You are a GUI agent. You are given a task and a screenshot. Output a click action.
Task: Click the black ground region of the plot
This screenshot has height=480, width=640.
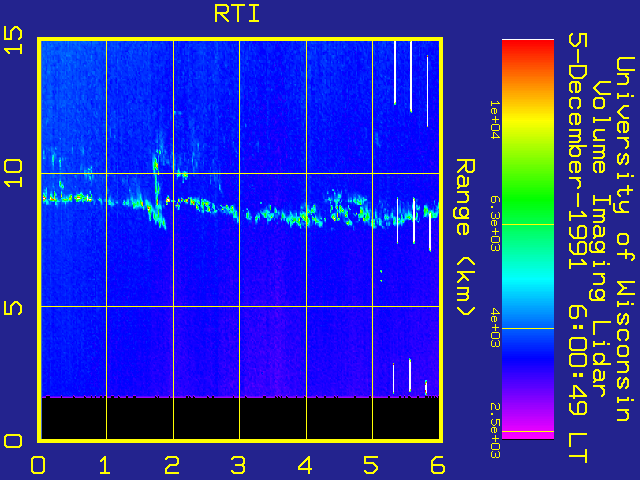pos(240,418)
